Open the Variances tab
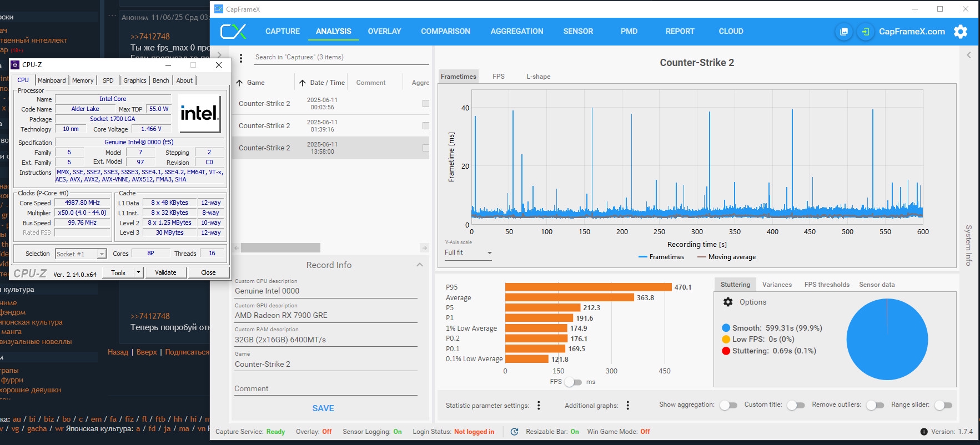980x445 pixels. [777, 285]
